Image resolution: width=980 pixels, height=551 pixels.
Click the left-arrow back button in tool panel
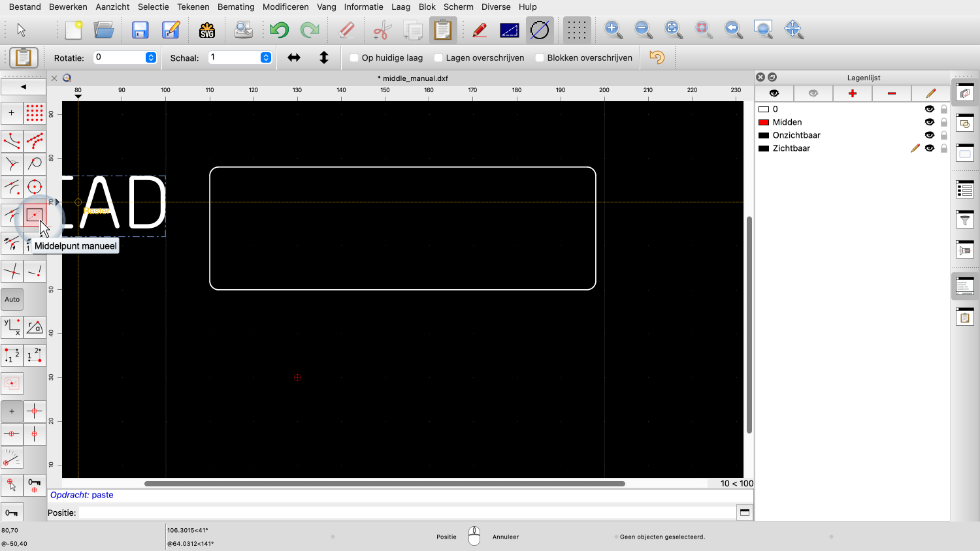(x=24, y=86)
